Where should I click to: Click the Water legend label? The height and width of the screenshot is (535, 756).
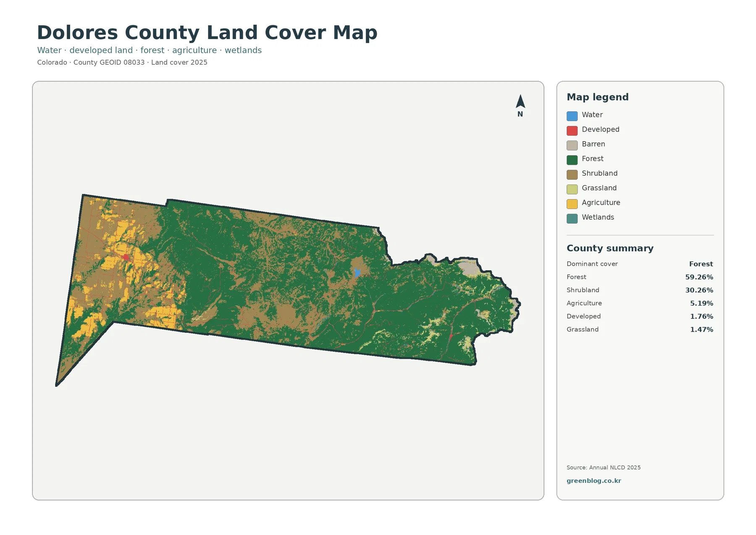592,115
